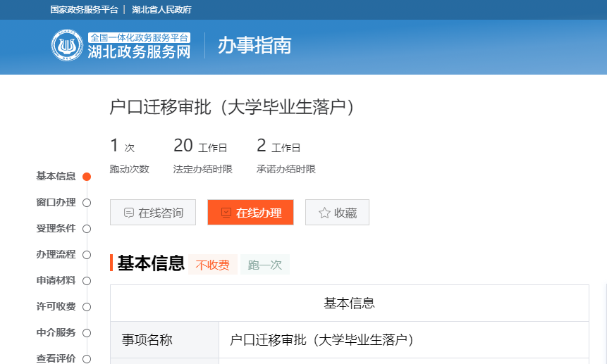Select the orange dot beside 基本信息
607x364 pixels.
87,177
